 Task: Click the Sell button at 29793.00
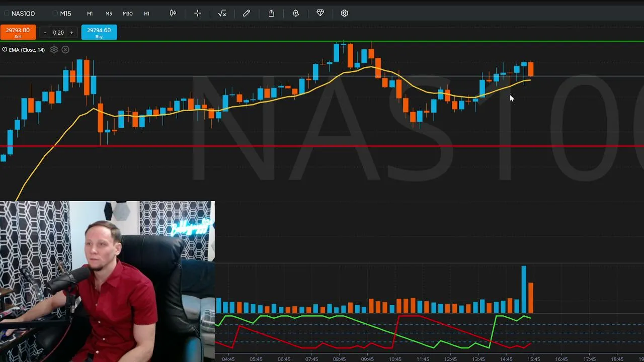[18, 32]
